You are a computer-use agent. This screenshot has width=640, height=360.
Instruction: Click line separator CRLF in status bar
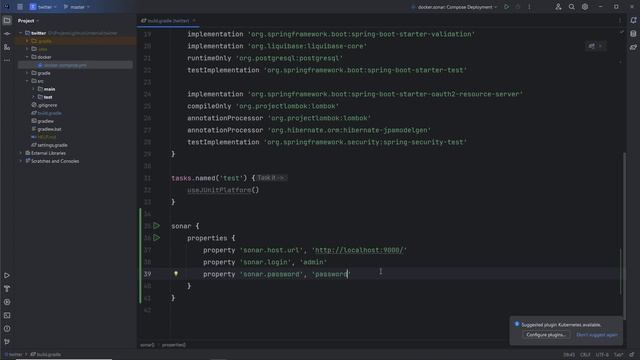point(585,355)
